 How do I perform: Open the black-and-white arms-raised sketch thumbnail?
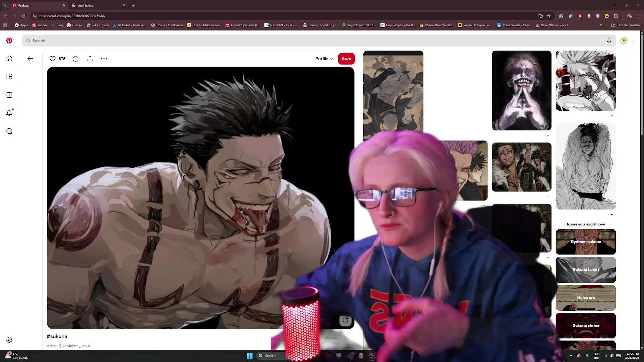(586, 166)
